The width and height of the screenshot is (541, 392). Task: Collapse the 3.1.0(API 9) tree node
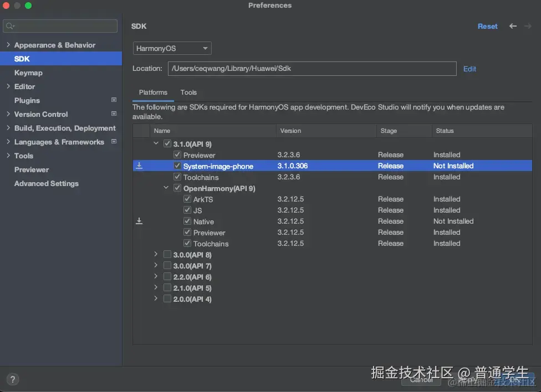click(x=156, y=143)
